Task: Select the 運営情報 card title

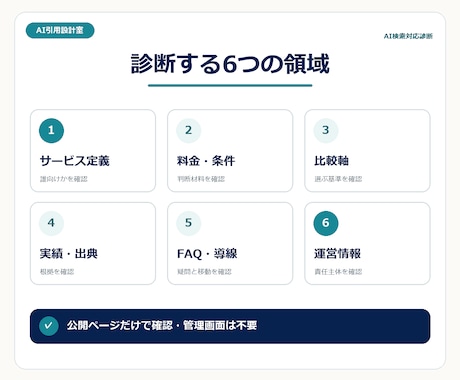Action: (x=337, y=254)
